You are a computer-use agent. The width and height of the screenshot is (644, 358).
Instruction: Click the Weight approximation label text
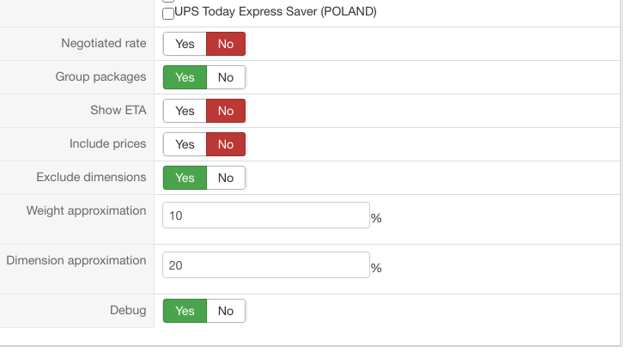coord(86,210)
